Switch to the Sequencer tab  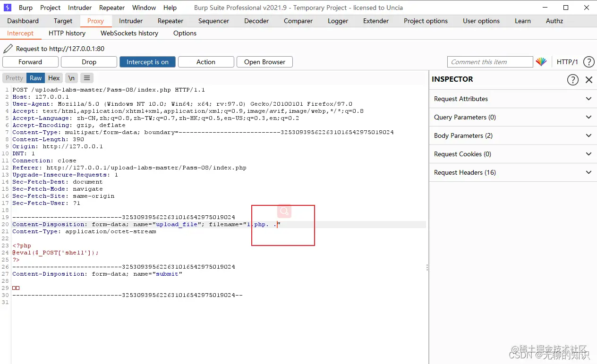(214, 21)
